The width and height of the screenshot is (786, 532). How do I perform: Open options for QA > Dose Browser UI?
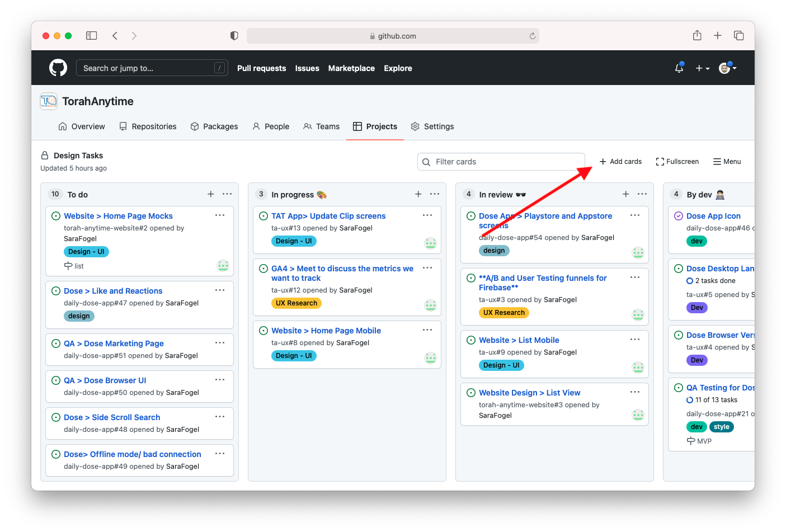pos(220,380)
